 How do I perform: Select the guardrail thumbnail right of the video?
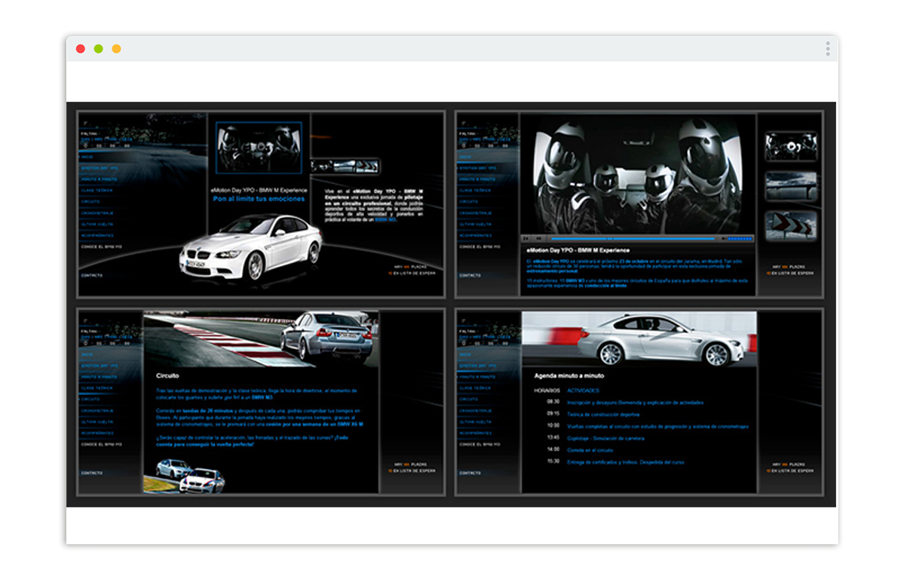[790, 186]
